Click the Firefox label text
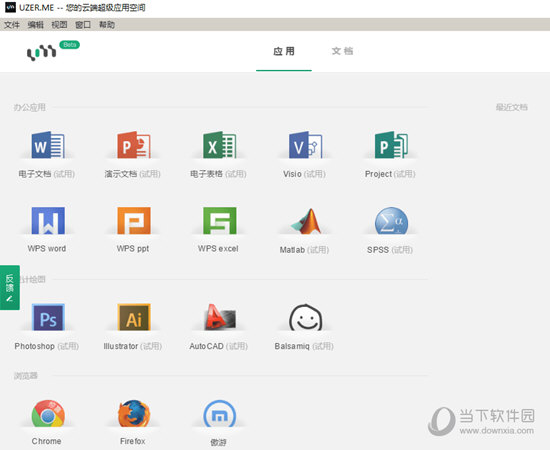The width and height of the screenshot is (550, 450). click(x=133, y=441)
